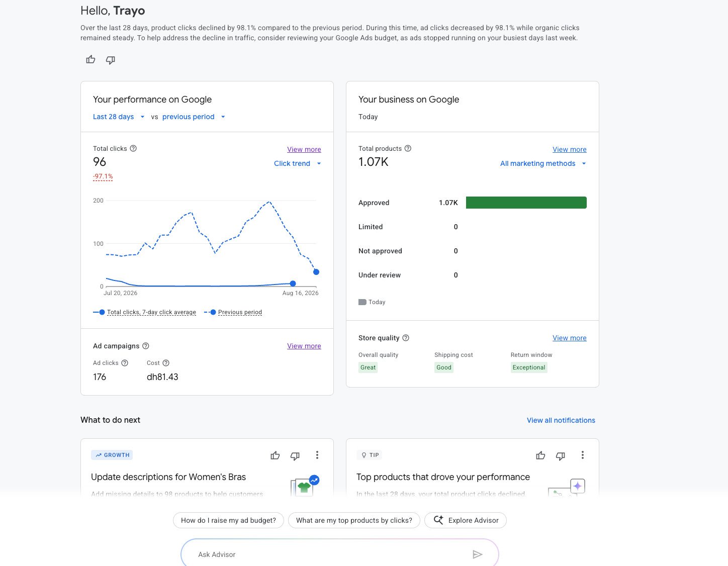The height and width of the screenshot is (566, 728).
Task: Open the Total clicks help icon
Action: tap(133, 148)
